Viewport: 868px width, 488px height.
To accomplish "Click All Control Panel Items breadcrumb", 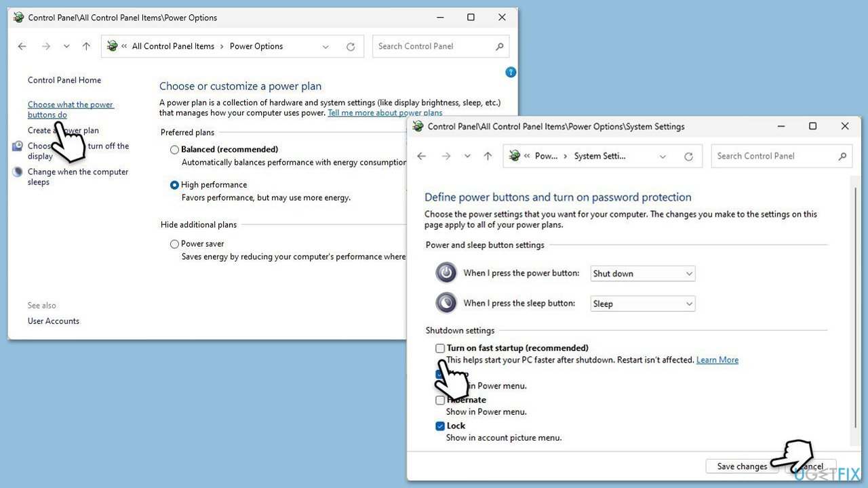I will pyautogui.click(x=173, y=46).
